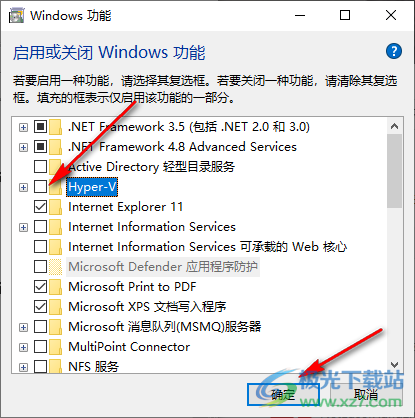This screenshot has width=415, height=418.
Task: Click the folder icon beside NFS 服务
Action: pyautogui.click(x=55, y=366)
